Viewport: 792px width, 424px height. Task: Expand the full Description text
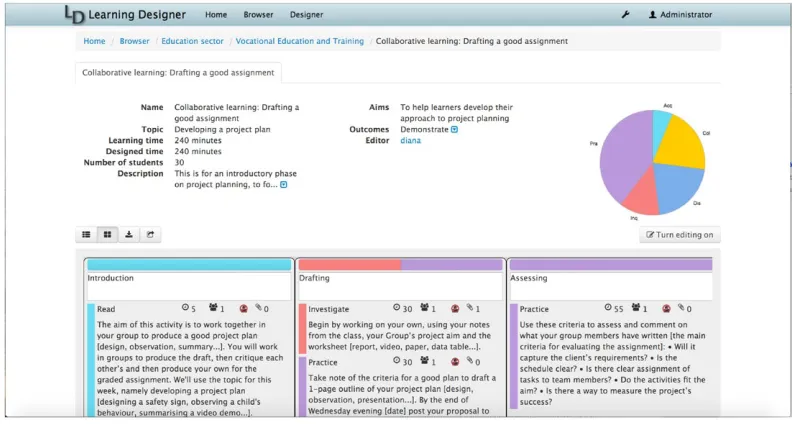[x=283, y=184]
